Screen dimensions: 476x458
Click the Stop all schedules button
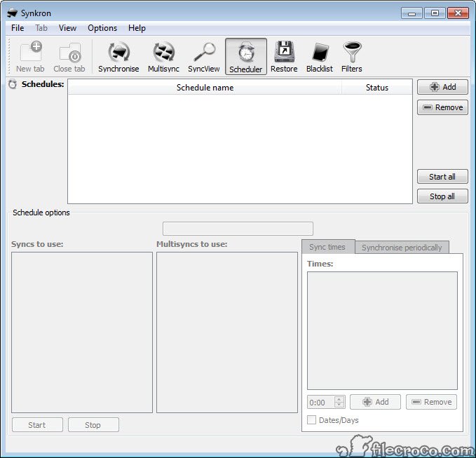[442, 196]
